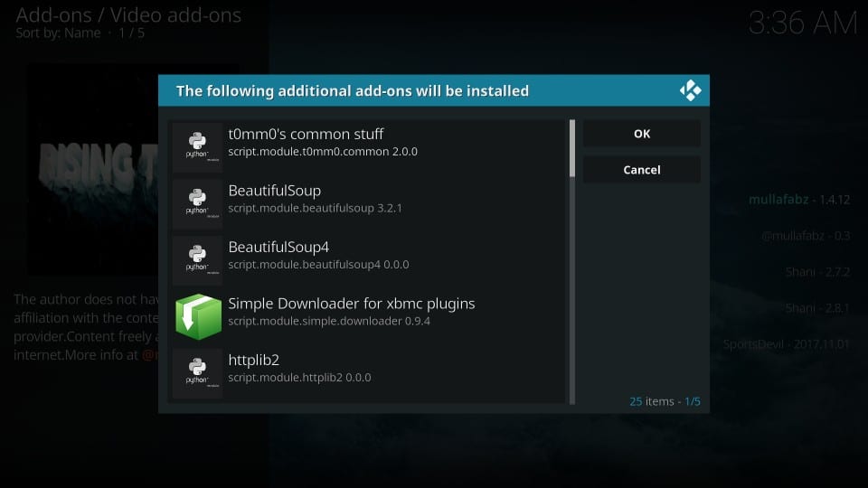The image size is (868, 488).
Task: Click the Rising Tides add-on thumbnail
Action: (92, 169)
